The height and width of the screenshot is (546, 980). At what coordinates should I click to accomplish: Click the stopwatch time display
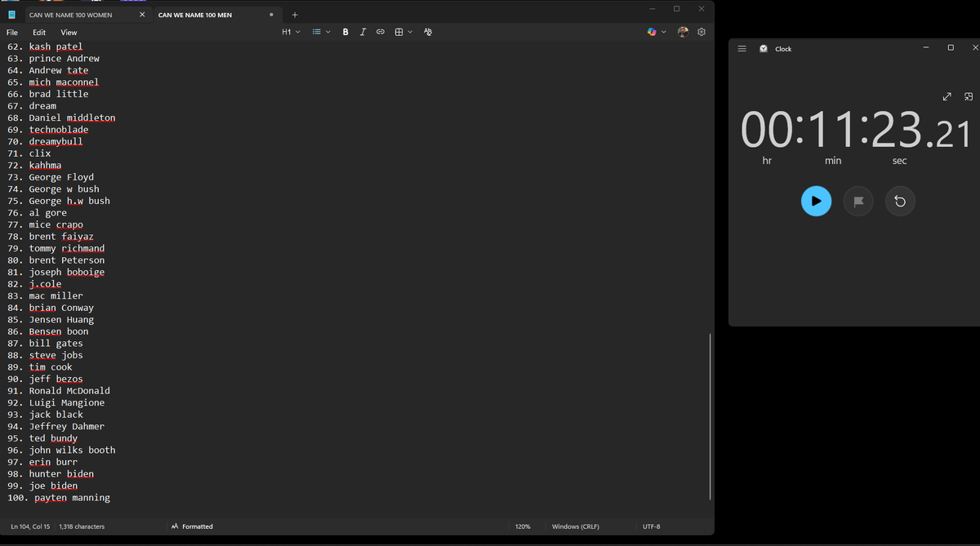point(857,131)
